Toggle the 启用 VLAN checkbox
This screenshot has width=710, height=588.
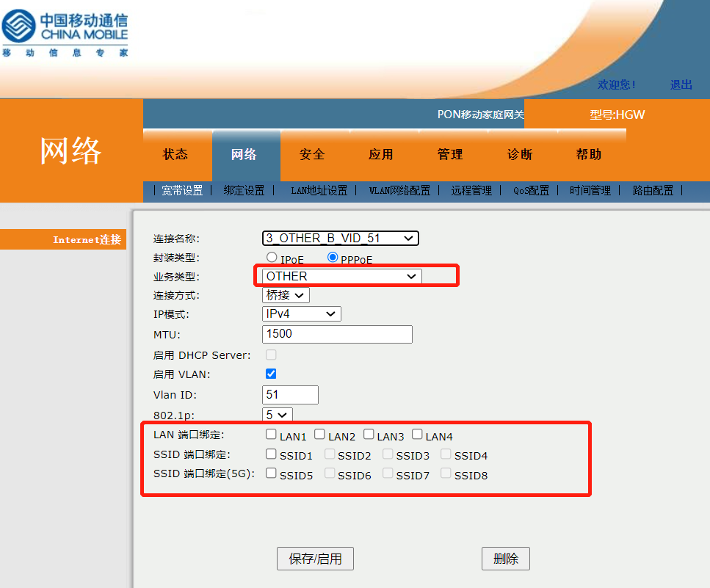[271, 374]
